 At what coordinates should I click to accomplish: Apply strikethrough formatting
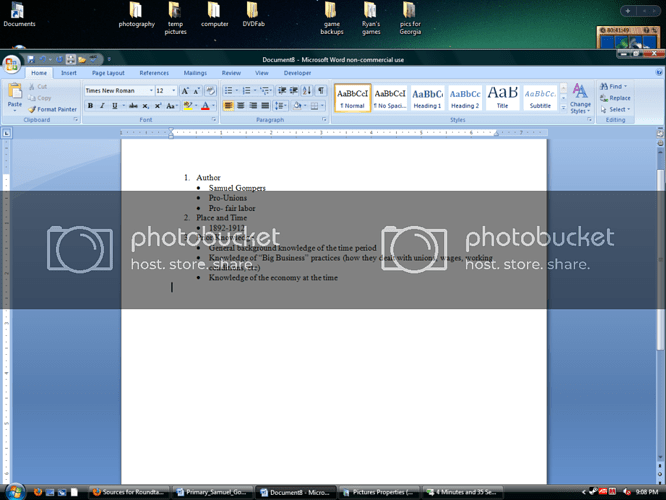click(x=133, y=106)
